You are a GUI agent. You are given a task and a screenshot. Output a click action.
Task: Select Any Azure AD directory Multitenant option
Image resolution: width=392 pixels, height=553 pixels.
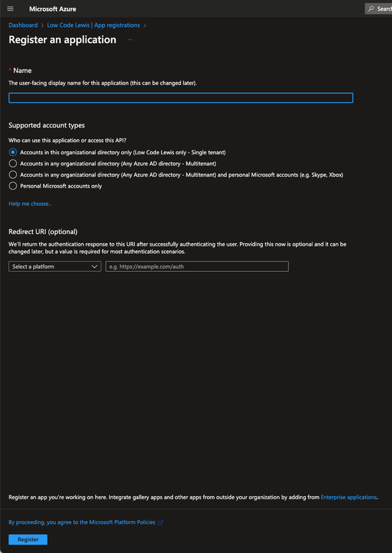[x=12, y=163]
